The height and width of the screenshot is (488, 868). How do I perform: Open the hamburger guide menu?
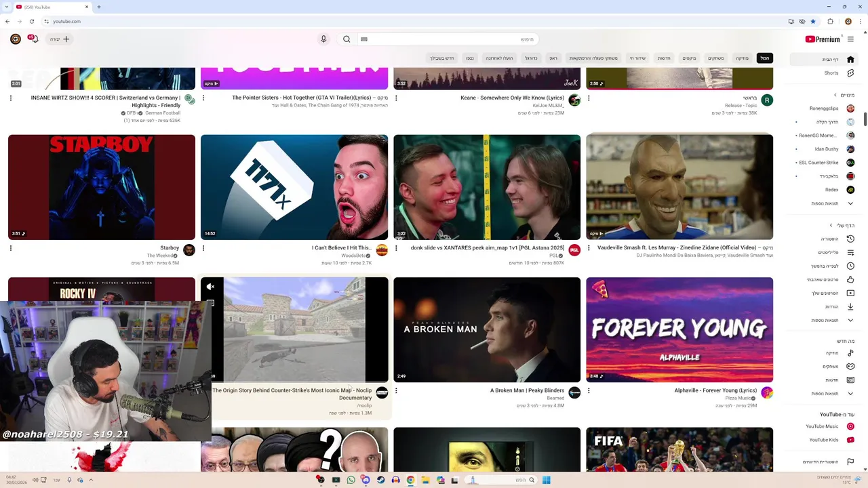[x=850, y=39]
